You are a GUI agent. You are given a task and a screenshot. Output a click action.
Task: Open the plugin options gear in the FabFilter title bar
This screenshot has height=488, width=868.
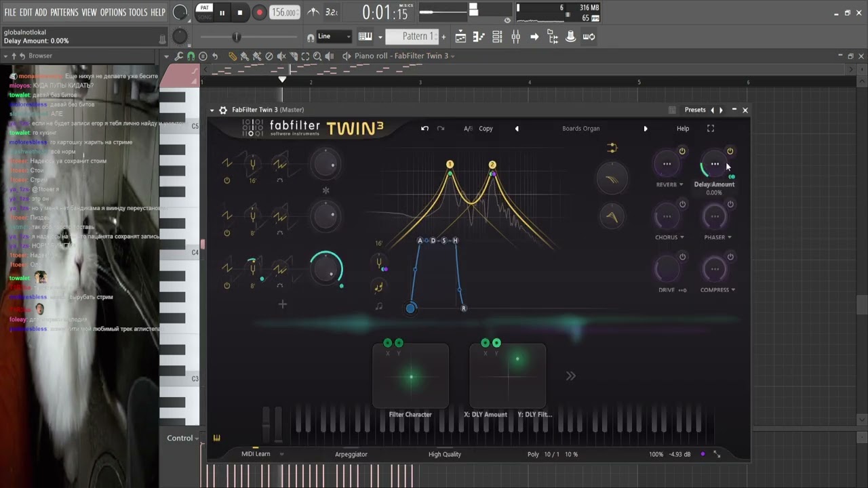pyautogui.click(x=223, y=110)
